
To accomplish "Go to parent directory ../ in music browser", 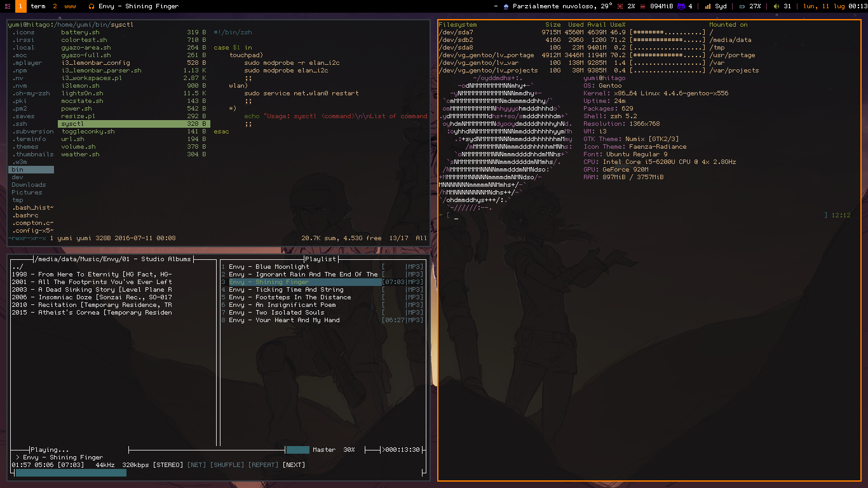I will click(17, 267).
